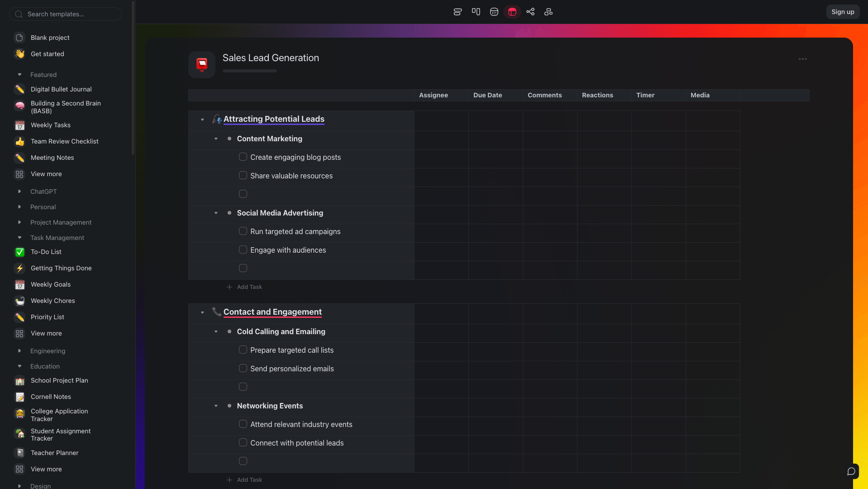Open the Org Chart view icon
Screen dimensions: 868x489
pos(548,12)
